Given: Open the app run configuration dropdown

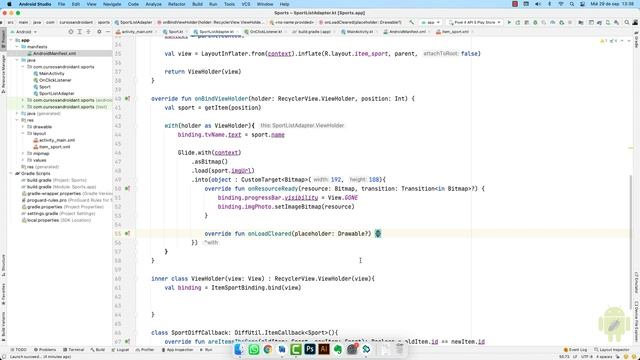Looking at the screenshot, I should pos(431,22).
